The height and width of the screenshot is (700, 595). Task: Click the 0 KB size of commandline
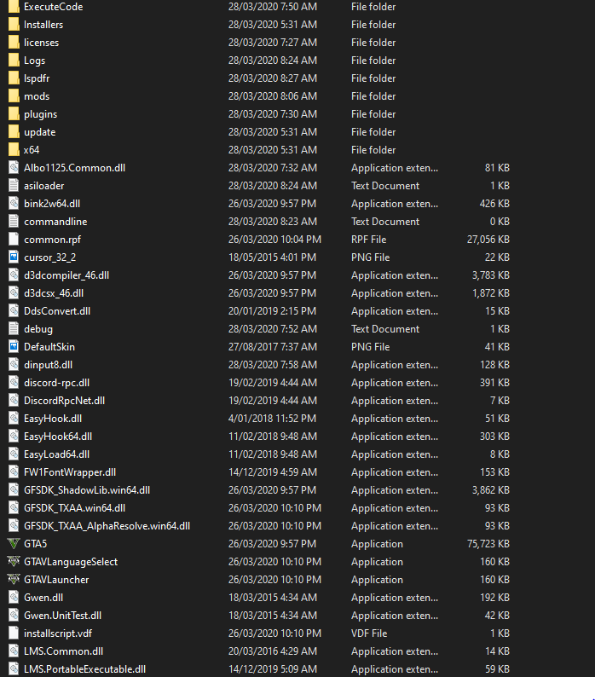point(500,222)
